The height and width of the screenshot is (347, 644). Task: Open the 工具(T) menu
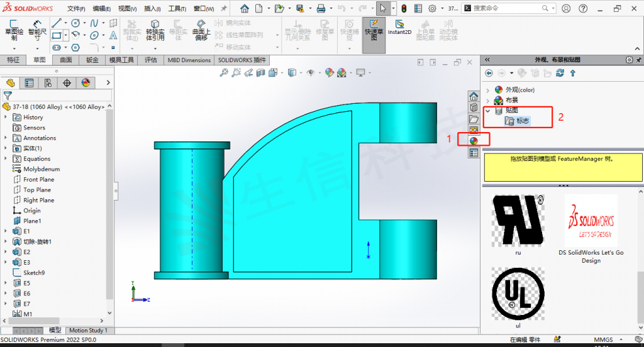(177, 9)
